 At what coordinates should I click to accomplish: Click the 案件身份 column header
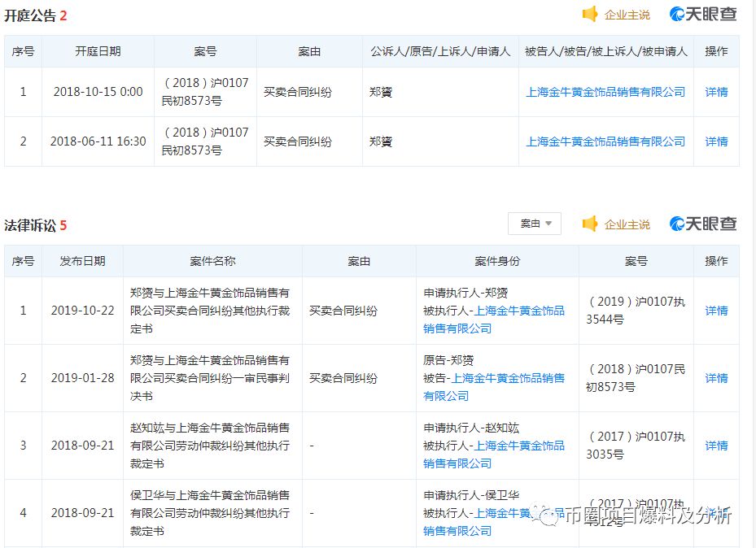click(497, 261)
